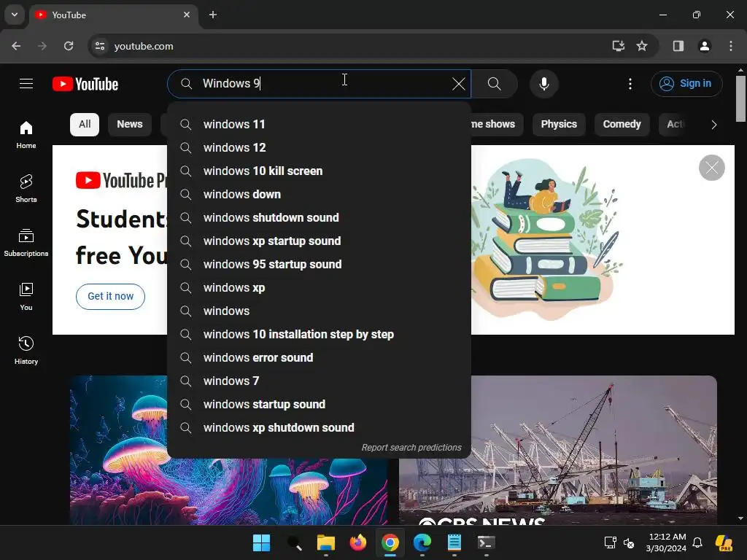The width and height of the screenshot is (747, 560).
Task: Select the Physics filter chip
Action: pos(559,124)
